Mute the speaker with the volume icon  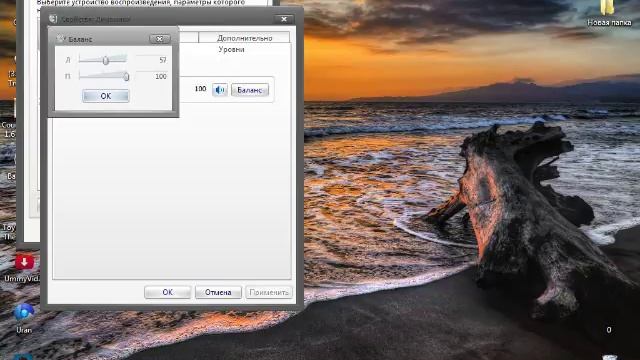pos(220,90)
